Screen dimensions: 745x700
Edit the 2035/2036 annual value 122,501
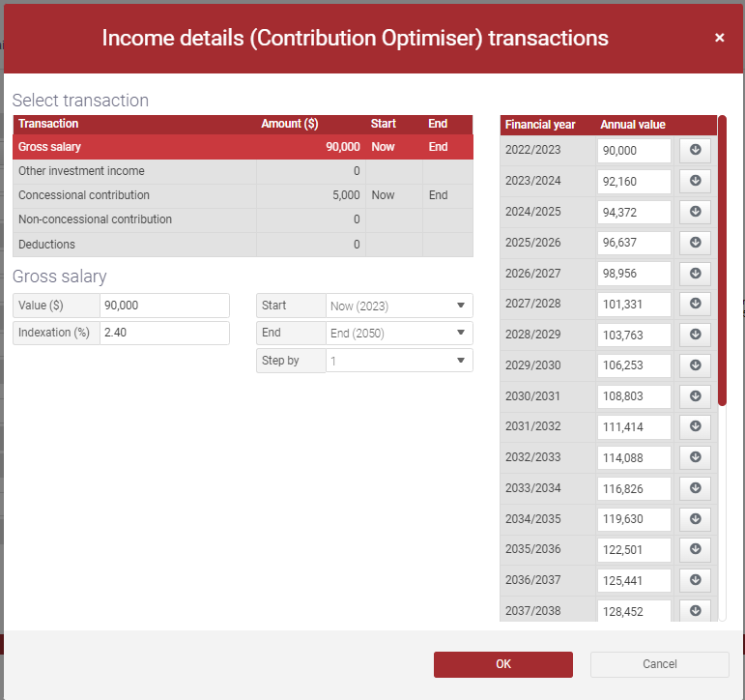coord(634,550)
